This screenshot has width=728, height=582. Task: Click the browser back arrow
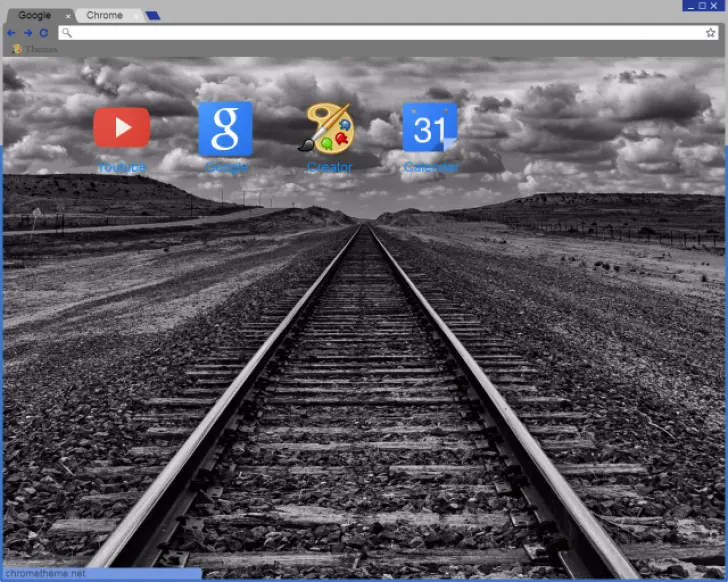[12, 33]
